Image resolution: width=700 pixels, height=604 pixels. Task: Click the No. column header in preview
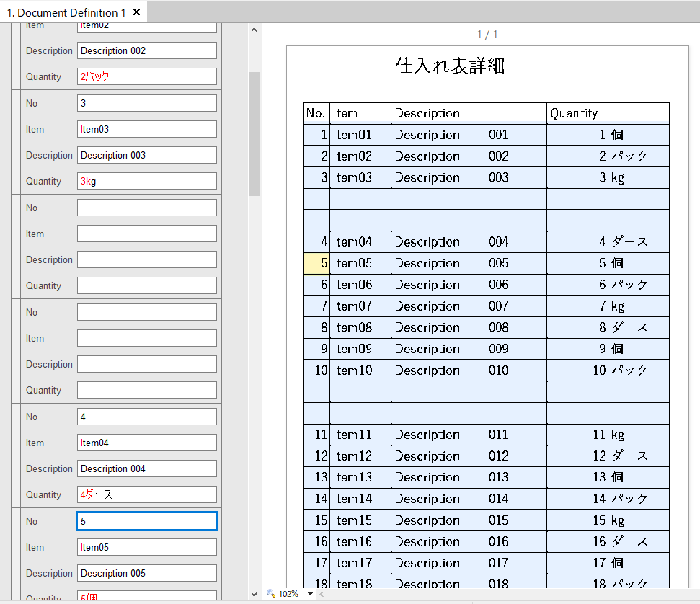tap(316, 113)
